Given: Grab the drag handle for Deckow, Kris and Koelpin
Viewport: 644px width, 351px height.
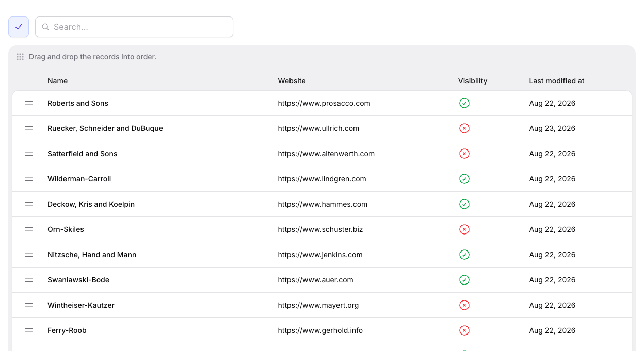Looking at the screenshot, I should 29,204.
